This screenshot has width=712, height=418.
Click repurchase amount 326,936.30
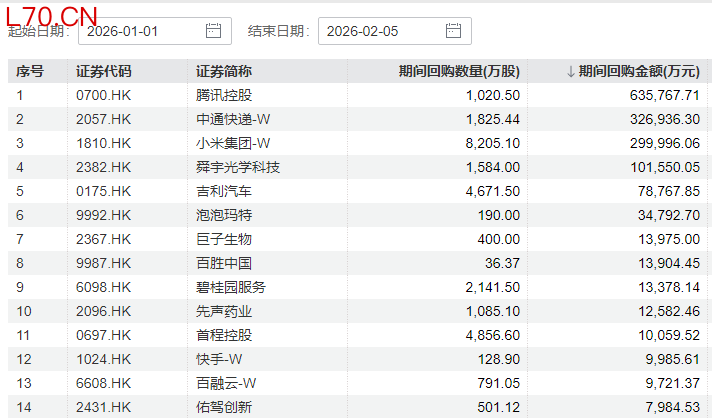pos(665,119)
